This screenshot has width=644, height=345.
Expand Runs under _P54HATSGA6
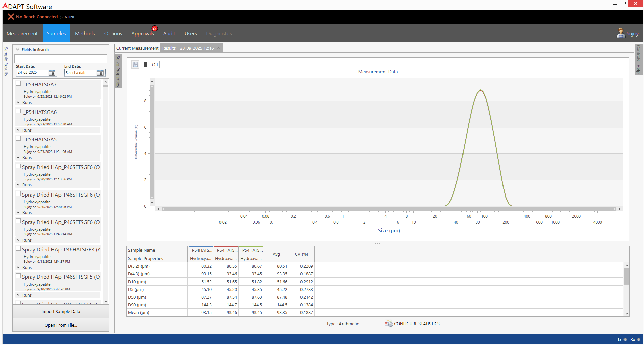[x=18, y=130]
